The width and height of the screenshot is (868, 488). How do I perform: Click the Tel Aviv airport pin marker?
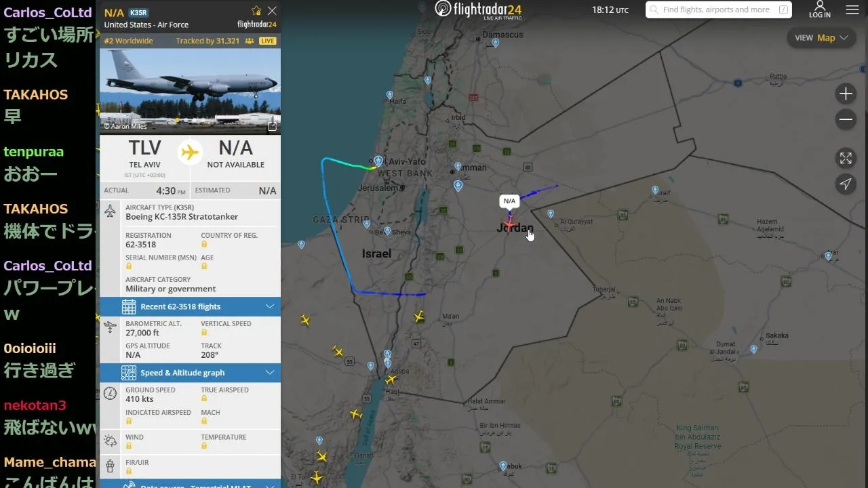[378, 161]
